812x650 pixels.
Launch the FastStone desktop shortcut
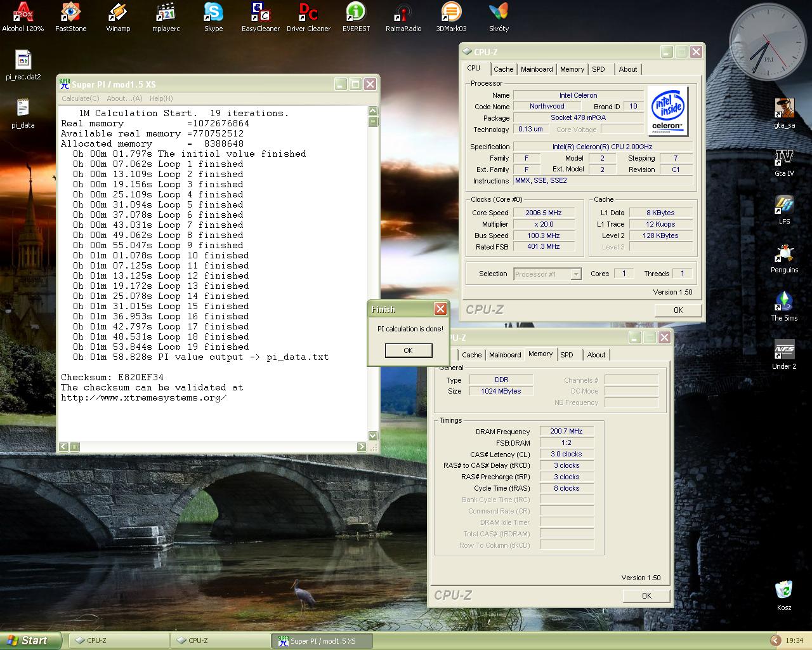70,13
